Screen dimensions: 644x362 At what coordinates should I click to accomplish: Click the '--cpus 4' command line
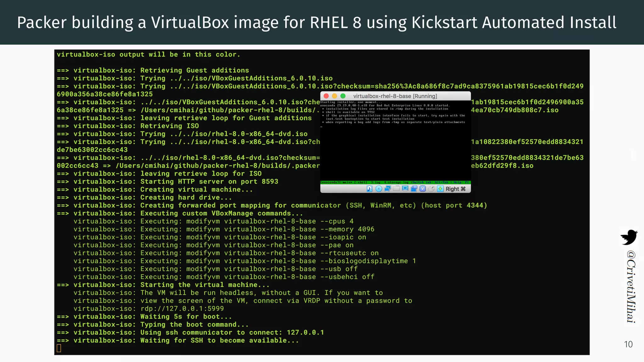click(214, 221)
